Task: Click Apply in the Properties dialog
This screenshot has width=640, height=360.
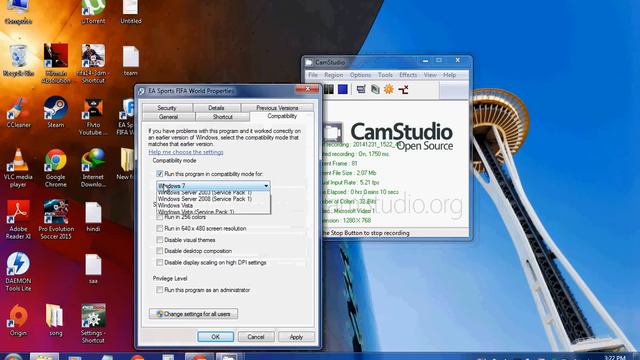Action: [x=296, y=337]
